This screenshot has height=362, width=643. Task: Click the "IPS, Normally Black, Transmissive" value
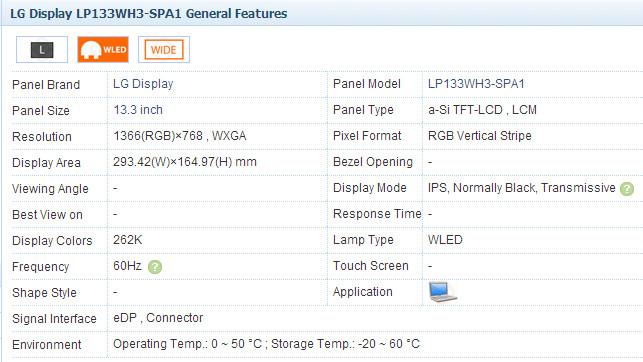522,188
